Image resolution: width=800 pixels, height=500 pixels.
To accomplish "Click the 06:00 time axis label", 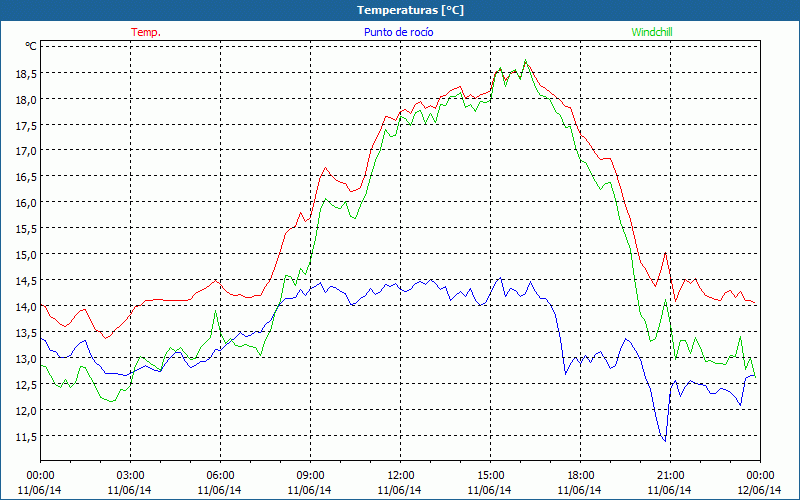I will click(220, 475).
